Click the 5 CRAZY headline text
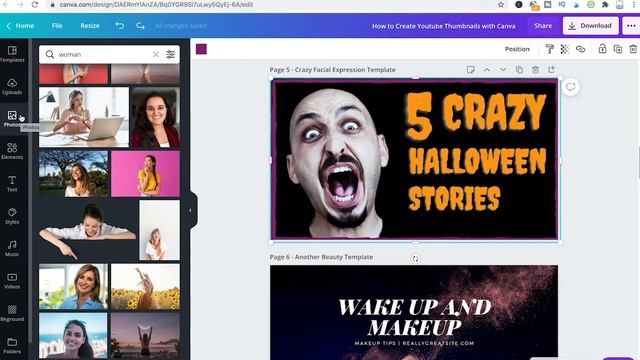 476,115
